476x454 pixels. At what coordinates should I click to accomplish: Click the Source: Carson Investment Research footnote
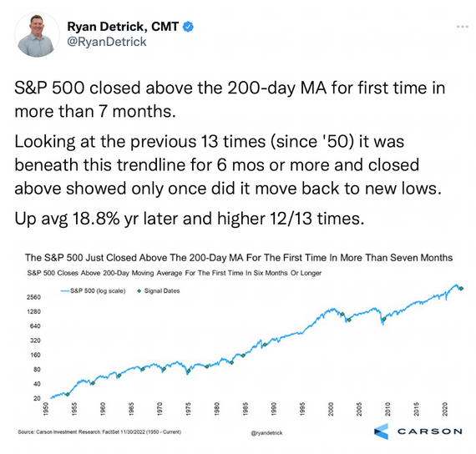point(99,431)
